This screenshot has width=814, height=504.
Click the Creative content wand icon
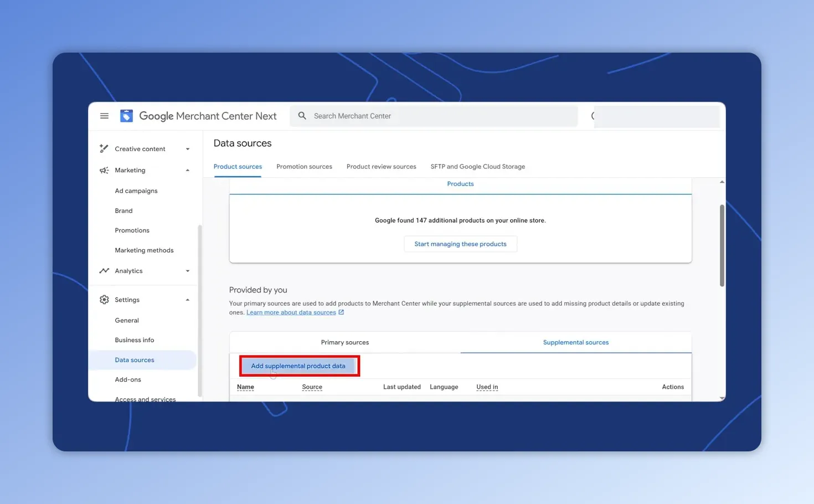point(104,148)
